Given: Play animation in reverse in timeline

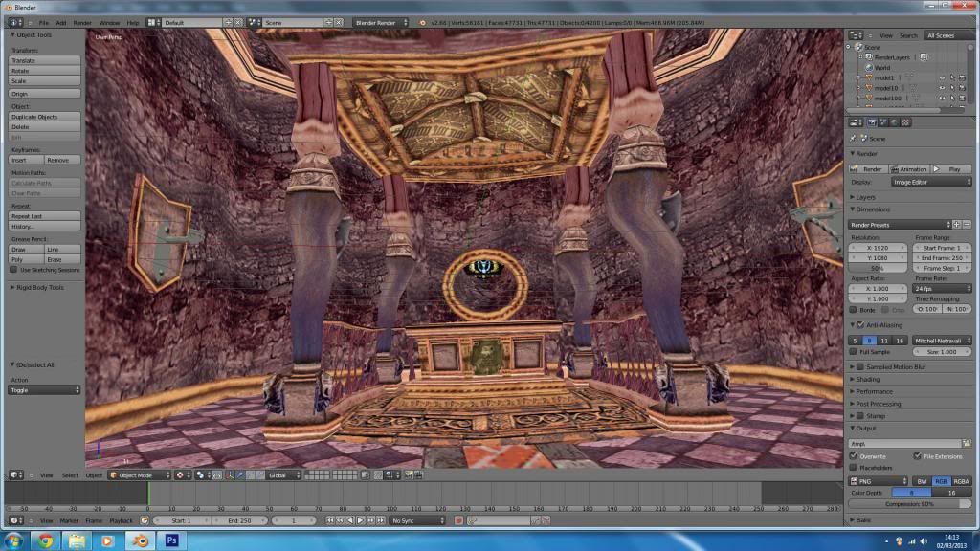Looking at the screenshot, I should click(x=350, y=520).
